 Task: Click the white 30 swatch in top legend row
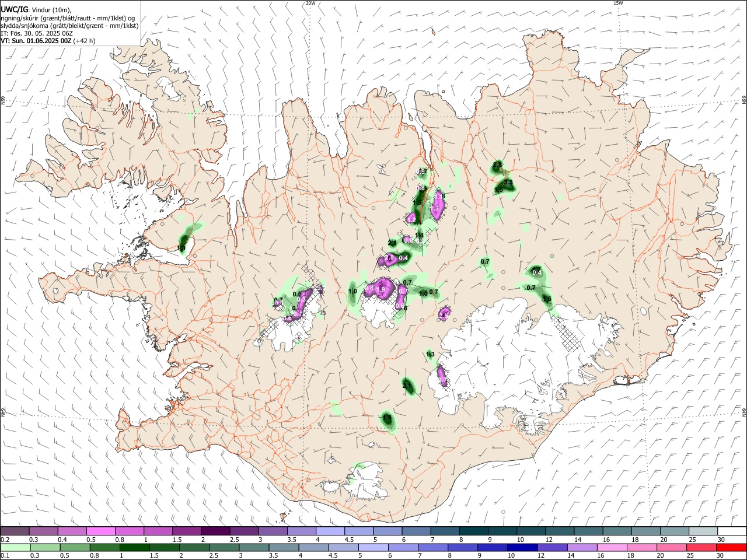[x=731, y=531]
